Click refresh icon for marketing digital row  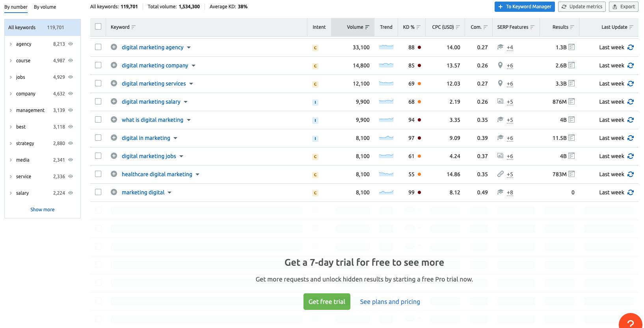[630, 192]
